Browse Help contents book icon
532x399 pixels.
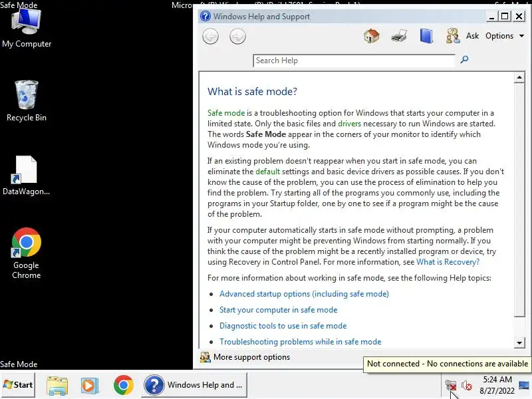coord(426,36)
